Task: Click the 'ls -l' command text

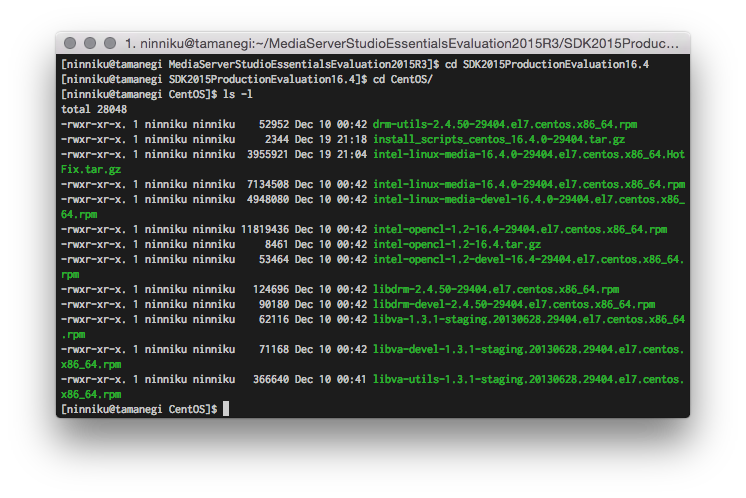Action: coord(238,94)
